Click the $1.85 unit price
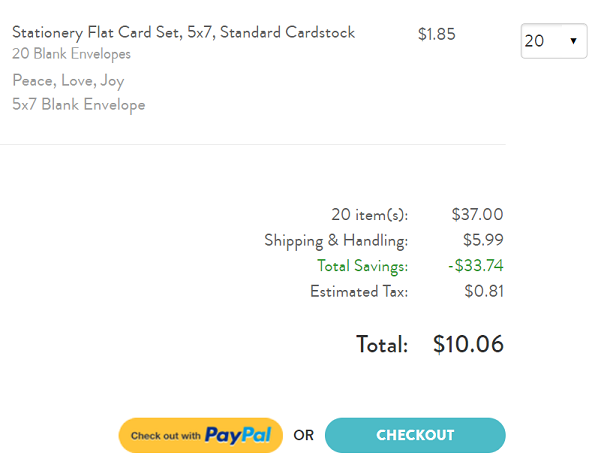607x474 pixels. click(x=437, y=34)
